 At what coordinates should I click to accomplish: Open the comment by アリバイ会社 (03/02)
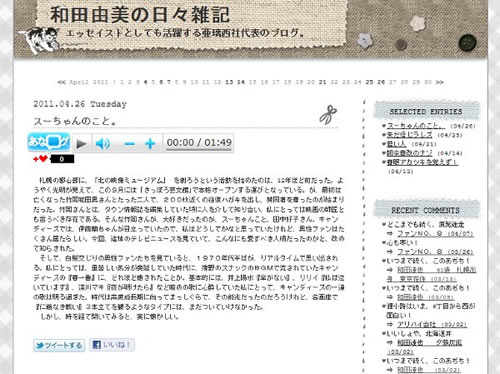432,324
